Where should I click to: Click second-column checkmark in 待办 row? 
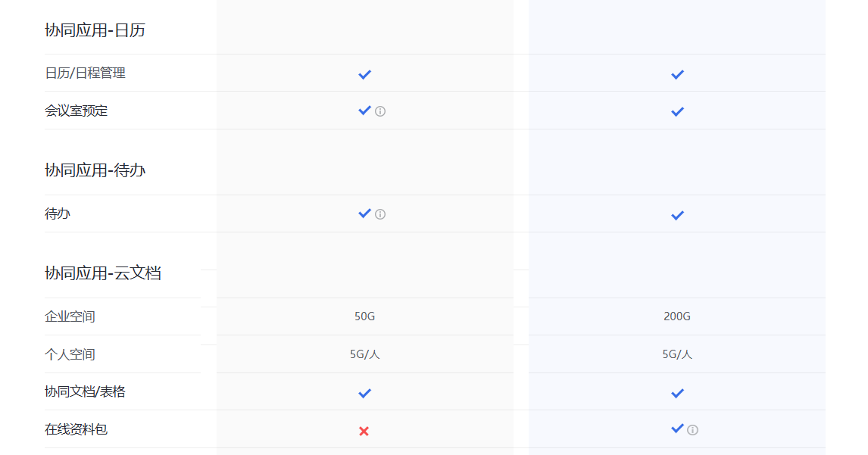pos(677,215)
